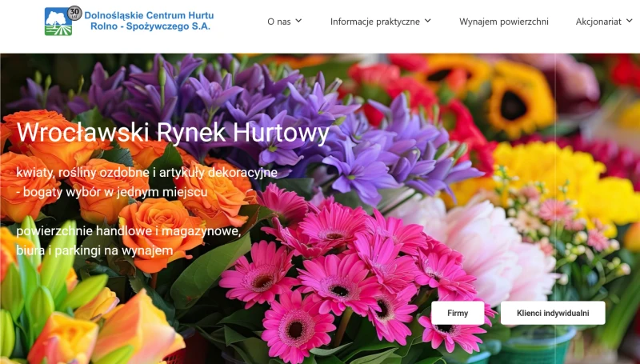The image size is (640, 364).
Task: Open the Akcjonariat menu item
Action: [x=598, y=21]
